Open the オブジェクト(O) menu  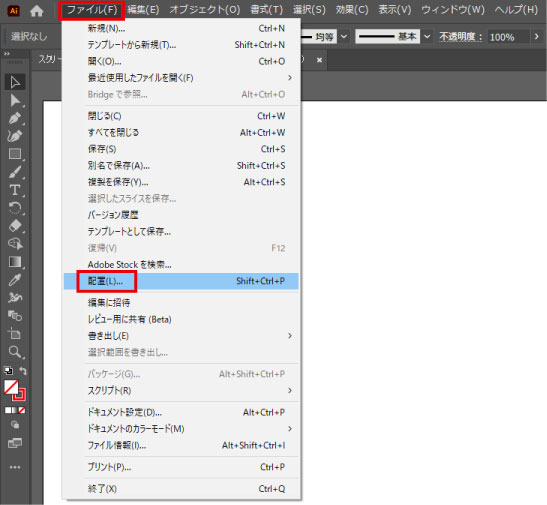click(x=205, y=10)
